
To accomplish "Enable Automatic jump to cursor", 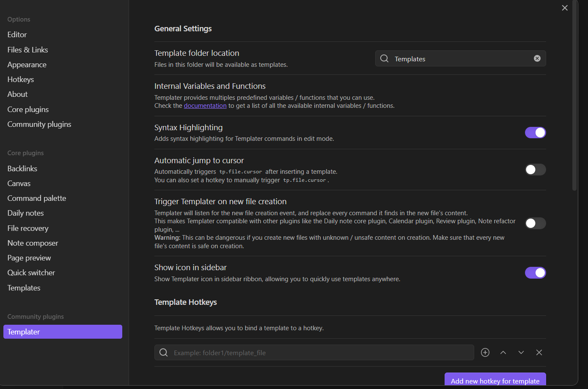I will pyautogui.click(x=535, y=170).
